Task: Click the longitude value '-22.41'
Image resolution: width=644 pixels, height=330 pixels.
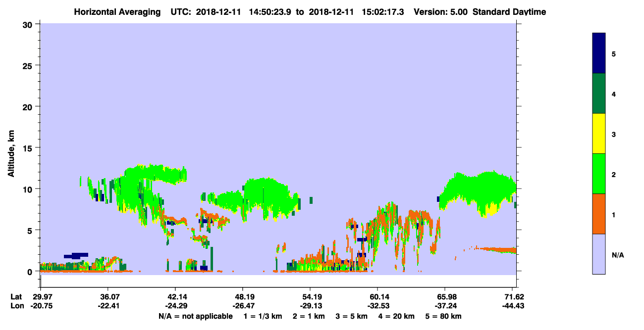Action: pyautogui.click(x=108, y=306)
